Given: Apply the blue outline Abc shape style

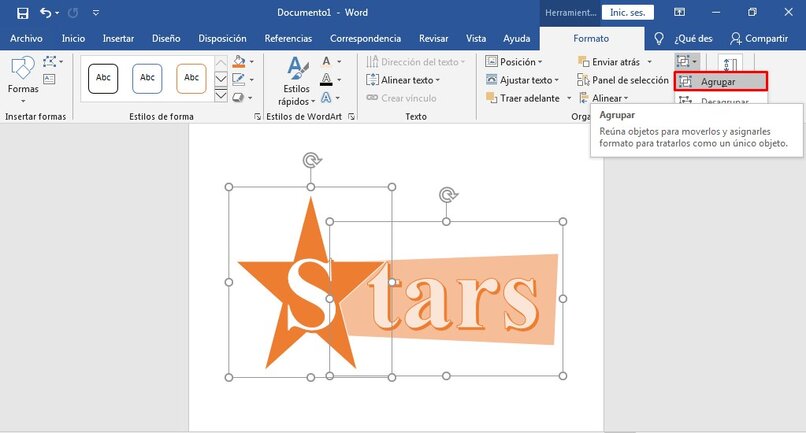Looking at the screenshot, I should 147,79.
